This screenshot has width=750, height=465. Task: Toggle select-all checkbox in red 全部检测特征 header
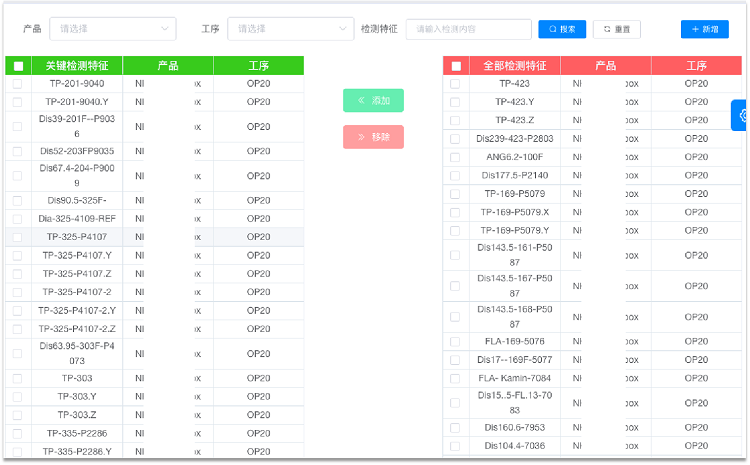click(x=456, y=66)
